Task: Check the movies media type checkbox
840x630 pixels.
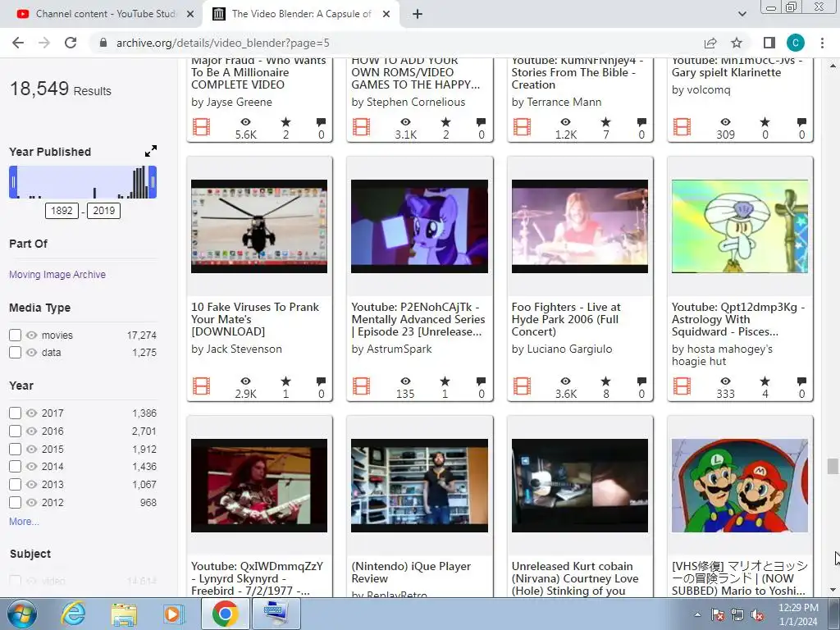Action: tap(15, 336)
